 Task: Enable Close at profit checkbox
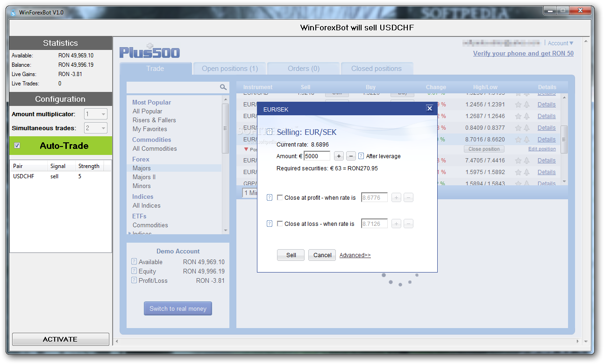coord(280,198)
